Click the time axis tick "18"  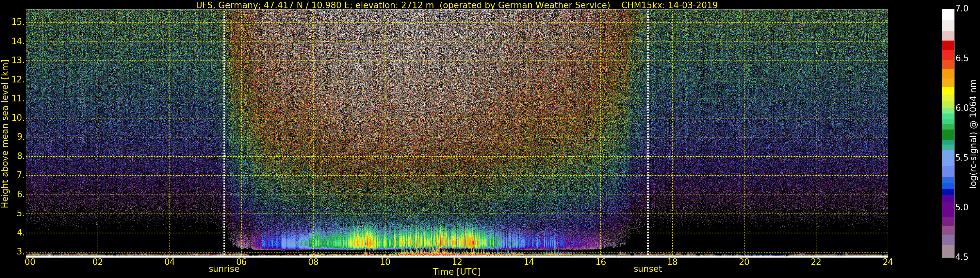[673, 262]
